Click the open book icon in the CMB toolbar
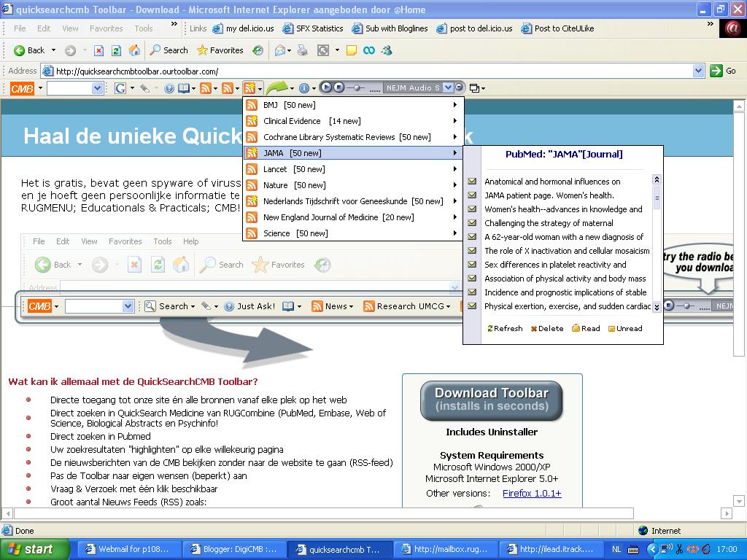The image size is (747, 560). [183, 88]
